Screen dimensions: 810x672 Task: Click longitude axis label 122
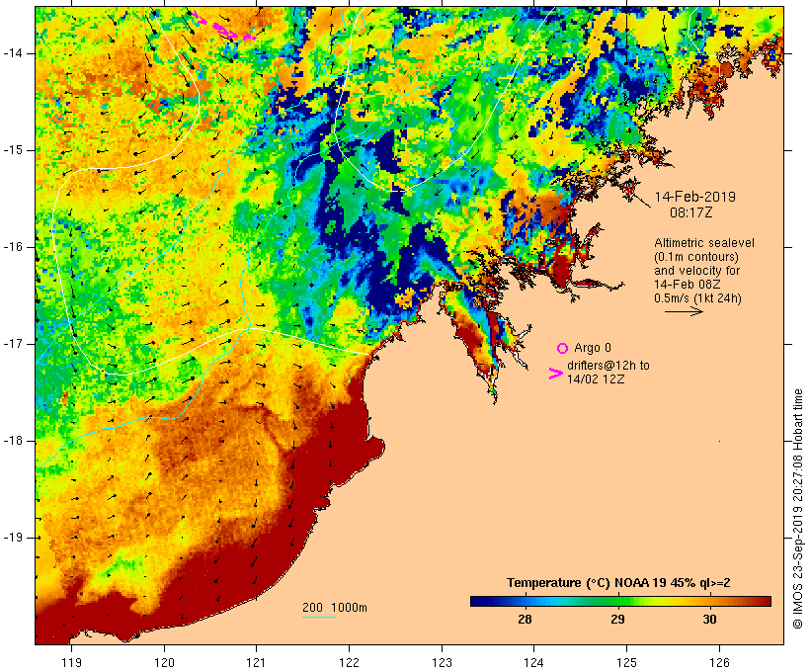click(x=350, y=662)
